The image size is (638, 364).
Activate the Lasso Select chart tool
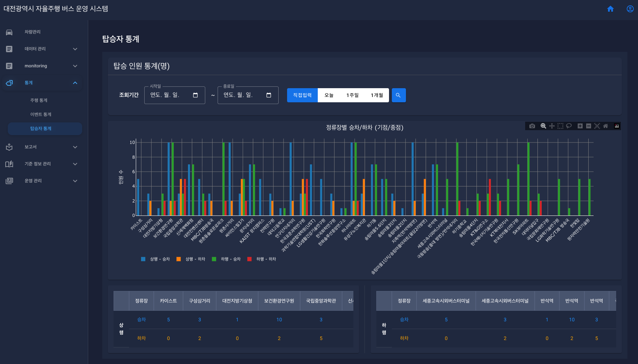569,126
